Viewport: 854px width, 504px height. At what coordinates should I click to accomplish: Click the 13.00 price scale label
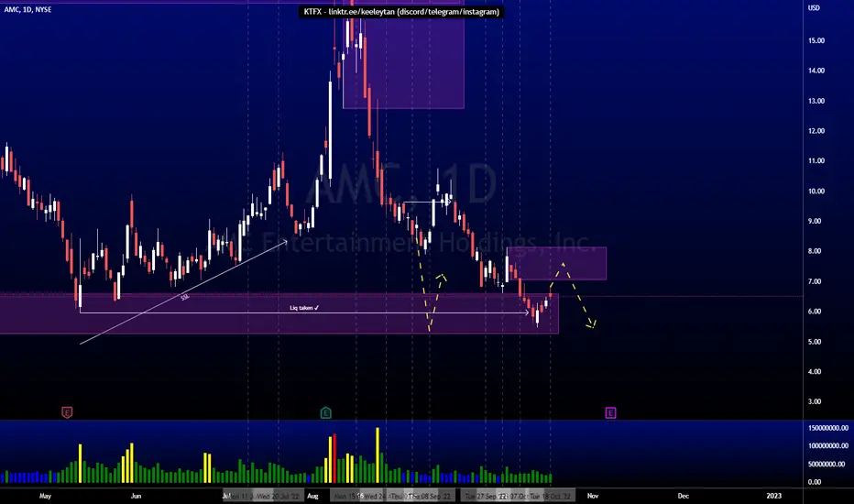(x=816, y=101)
